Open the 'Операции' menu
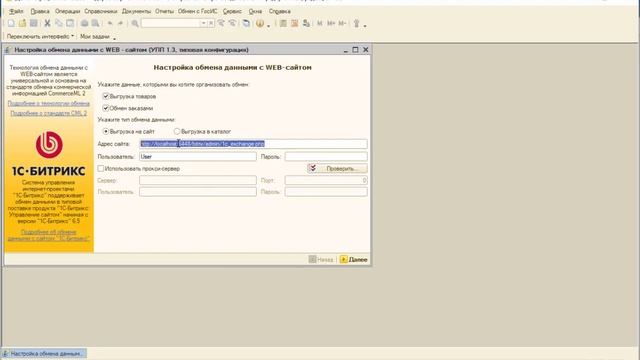The height and width of the screenshot is (360, 640). (x=67, y=11)
